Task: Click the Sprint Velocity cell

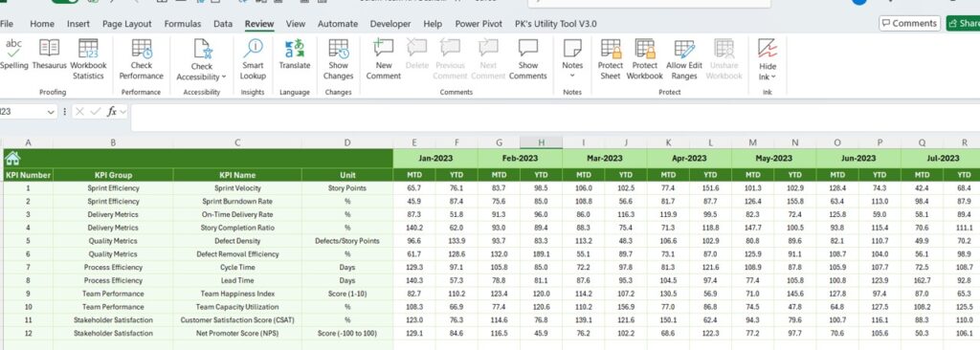Action: pos(237,188)
